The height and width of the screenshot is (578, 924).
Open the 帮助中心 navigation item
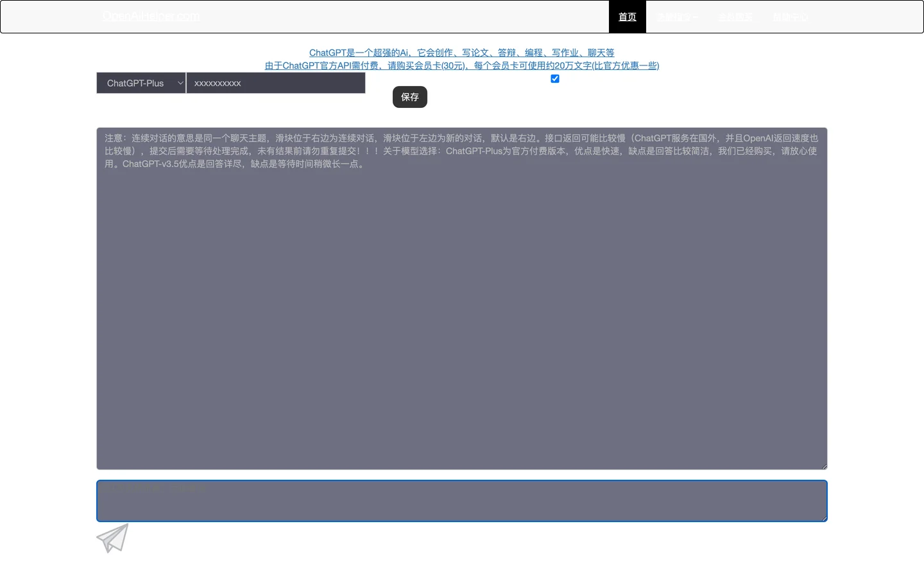791,17
